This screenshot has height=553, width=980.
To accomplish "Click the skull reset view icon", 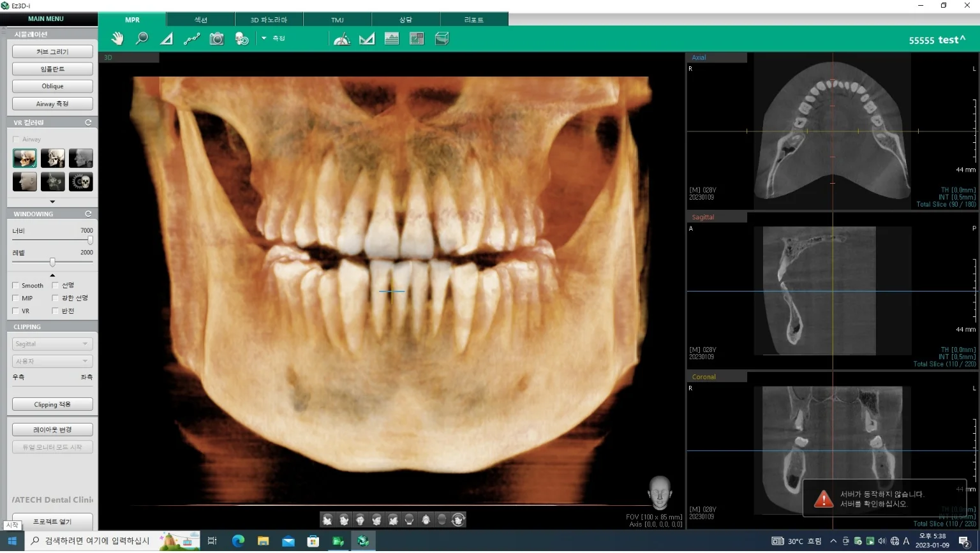I will click(242, 39).
